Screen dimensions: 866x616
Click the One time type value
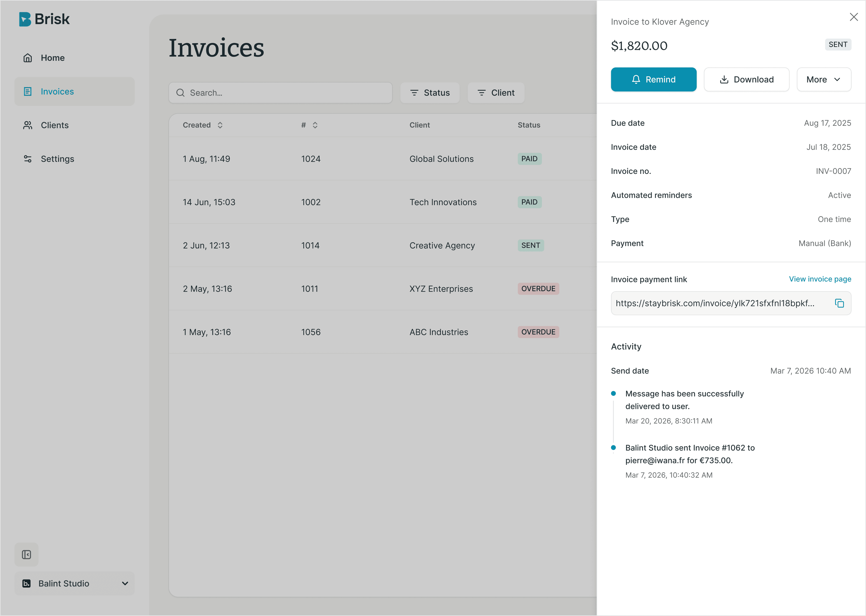click(x=834, y=219)
